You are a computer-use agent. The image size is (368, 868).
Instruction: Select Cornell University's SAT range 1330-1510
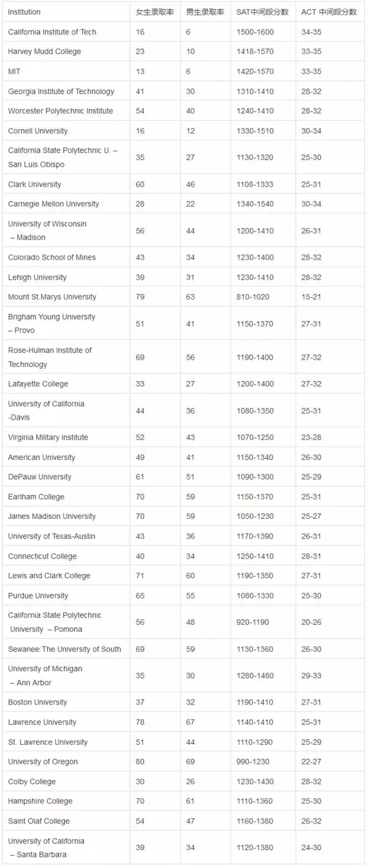click(x=255, y=131)
